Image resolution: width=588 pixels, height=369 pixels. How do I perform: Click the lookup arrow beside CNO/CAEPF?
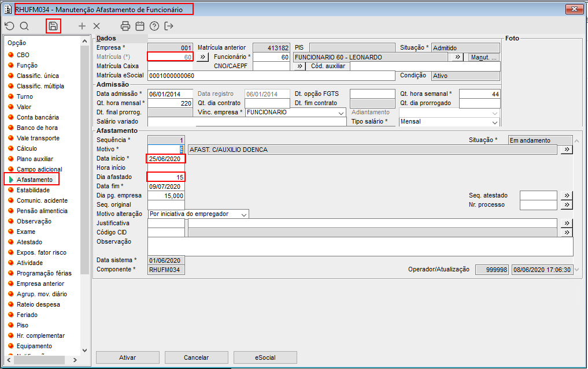pos(299,66)
